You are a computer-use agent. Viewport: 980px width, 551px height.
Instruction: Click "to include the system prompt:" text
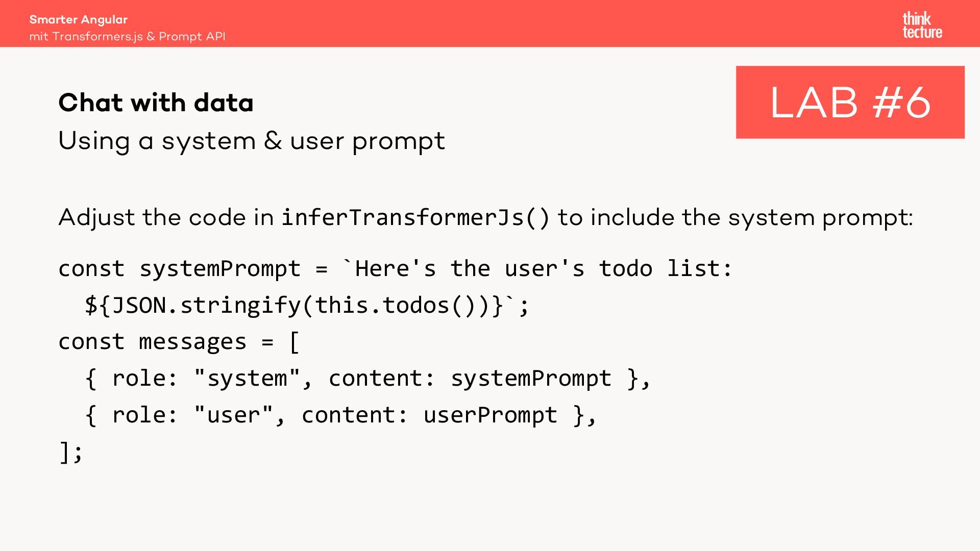(735, 218)
